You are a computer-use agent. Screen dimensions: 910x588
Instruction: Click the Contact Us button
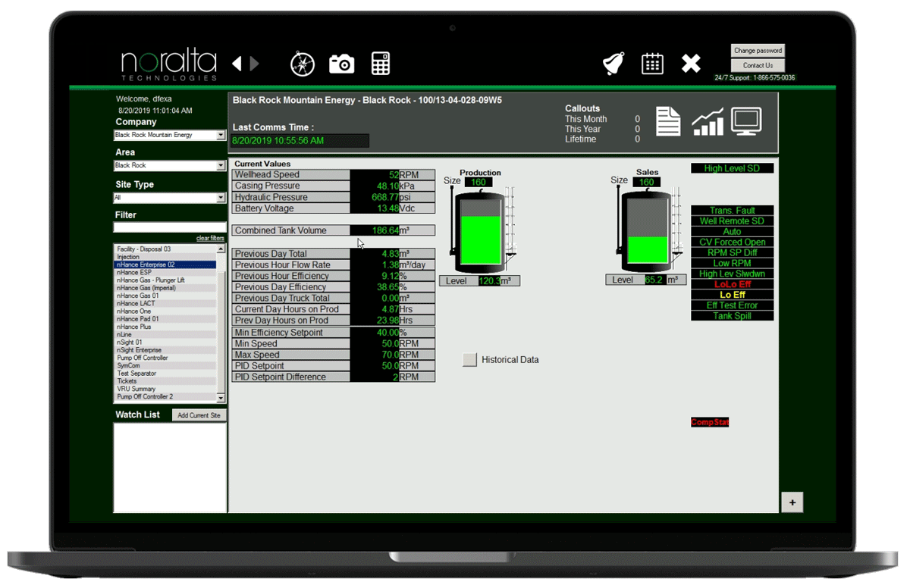758,66
